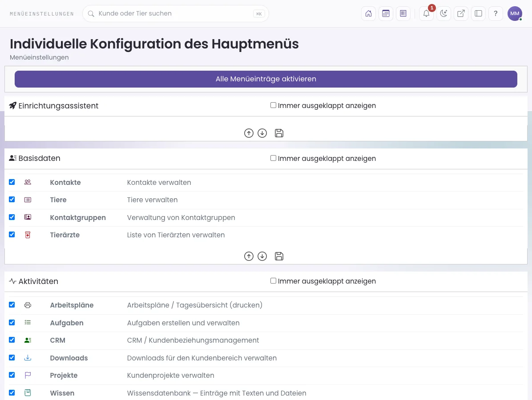This screenshot has height=400, width=532.
Task: Uncheck the Arbeitspläne menu entry
Action: 12,305
